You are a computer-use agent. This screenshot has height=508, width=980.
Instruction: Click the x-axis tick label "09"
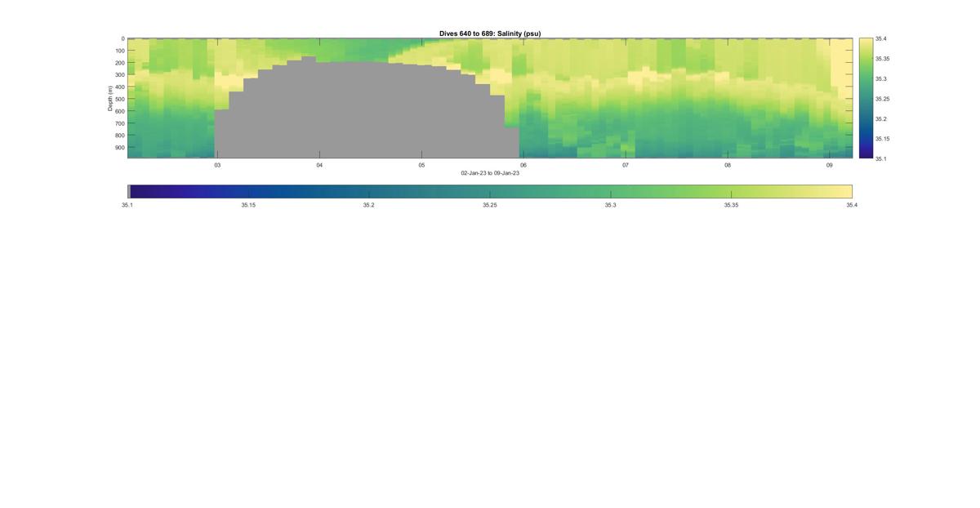tap(829, 165)
